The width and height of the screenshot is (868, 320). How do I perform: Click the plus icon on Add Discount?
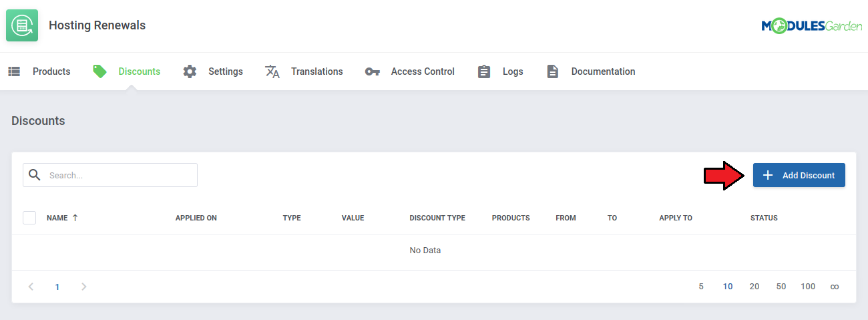(x=768, y=175)
